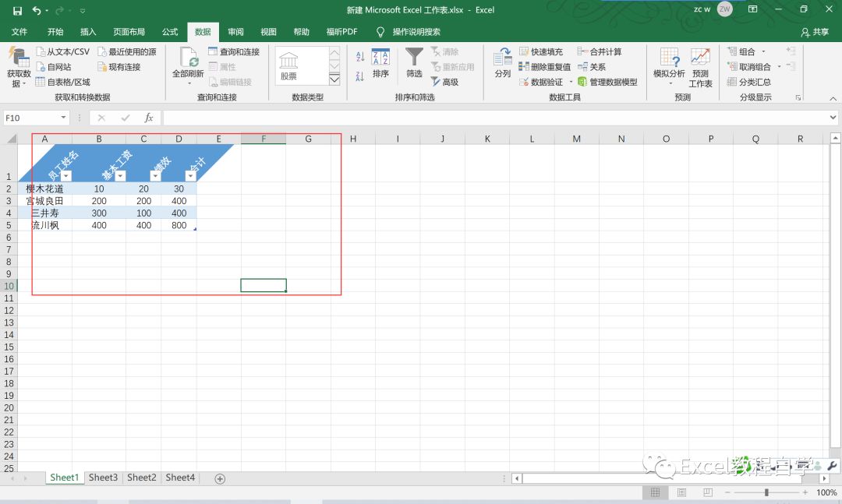This screenshot has height=504, width=842.
Task: Click Existing Connections (现有连接)
Action: 119,66
